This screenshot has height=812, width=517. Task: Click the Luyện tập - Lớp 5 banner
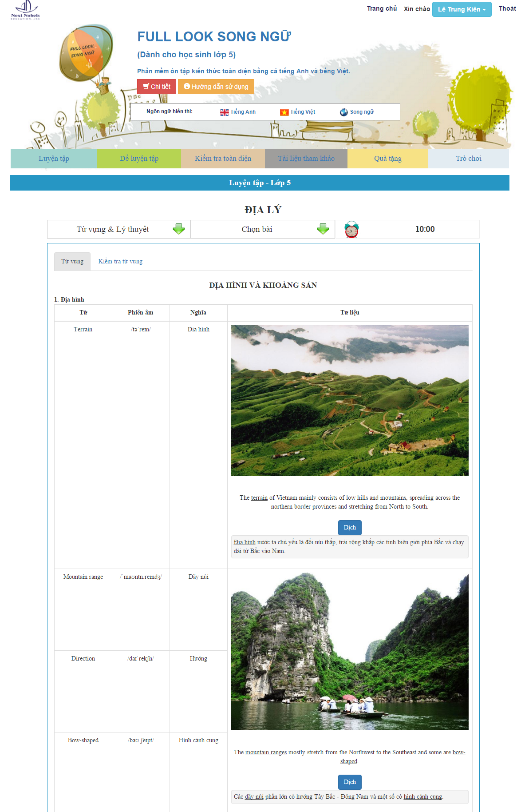coord(260,183)
